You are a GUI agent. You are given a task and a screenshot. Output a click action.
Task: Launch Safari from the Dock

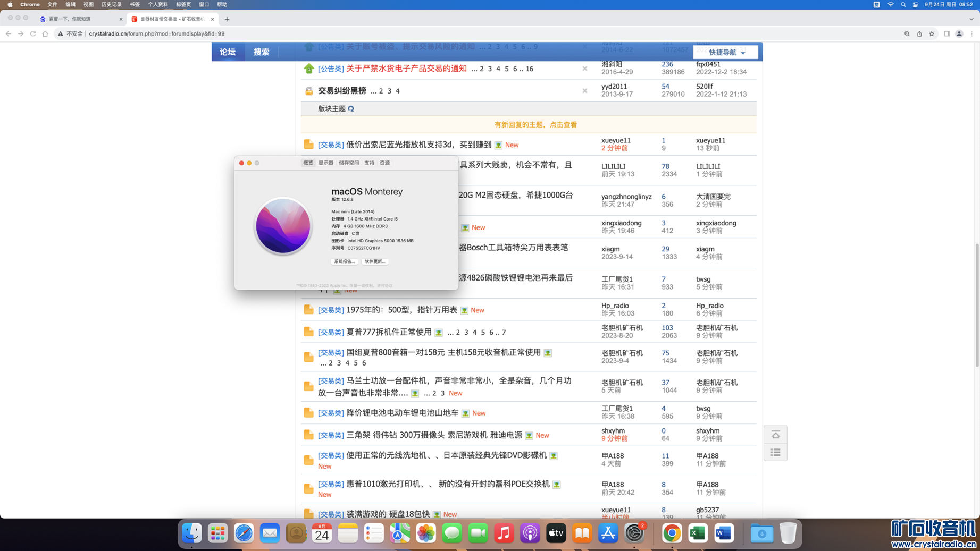pyautogui.click(x=244, y=533)
